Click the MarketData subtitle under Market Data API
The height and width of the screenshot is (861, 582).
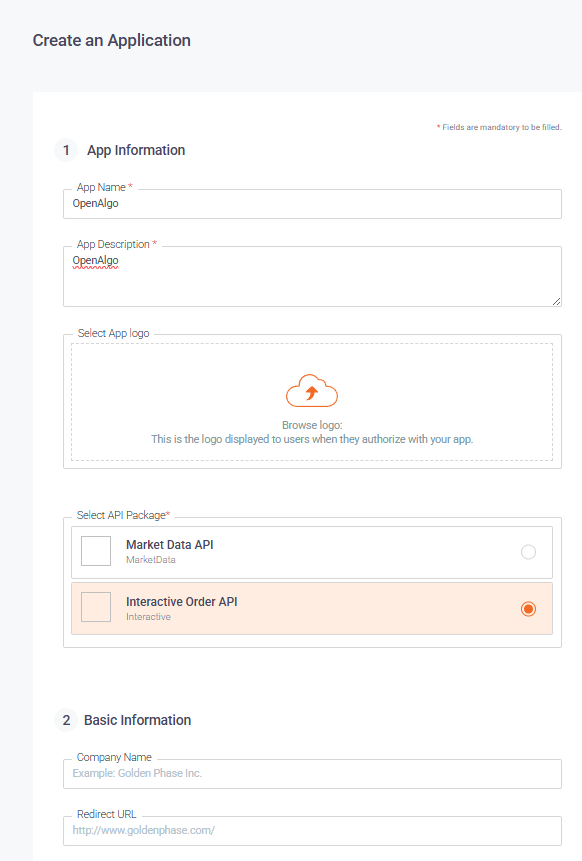[151, 560]
